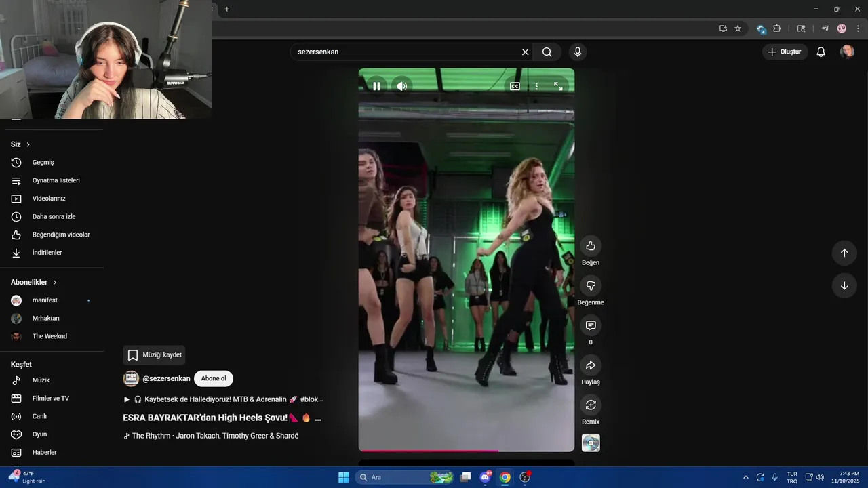The height and width of the screenshot is (488, 868).
Task: Install app icon in address bar
Action: point(723,28)
